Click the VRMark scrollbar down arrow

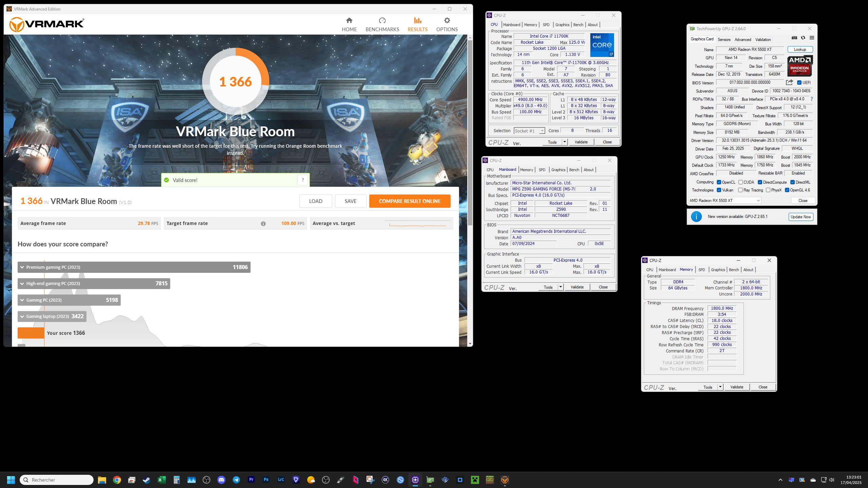coord(470,344)
